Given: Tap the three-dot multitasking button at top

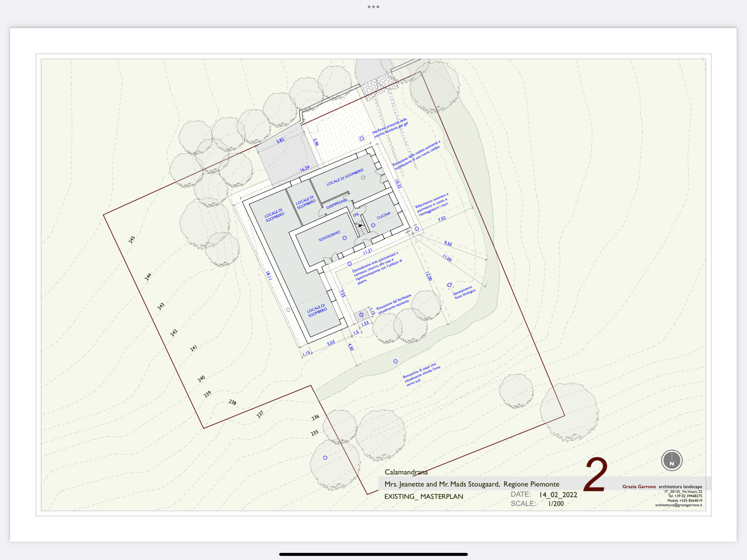Looking at the screenshot, I should [x=373, y=7].
